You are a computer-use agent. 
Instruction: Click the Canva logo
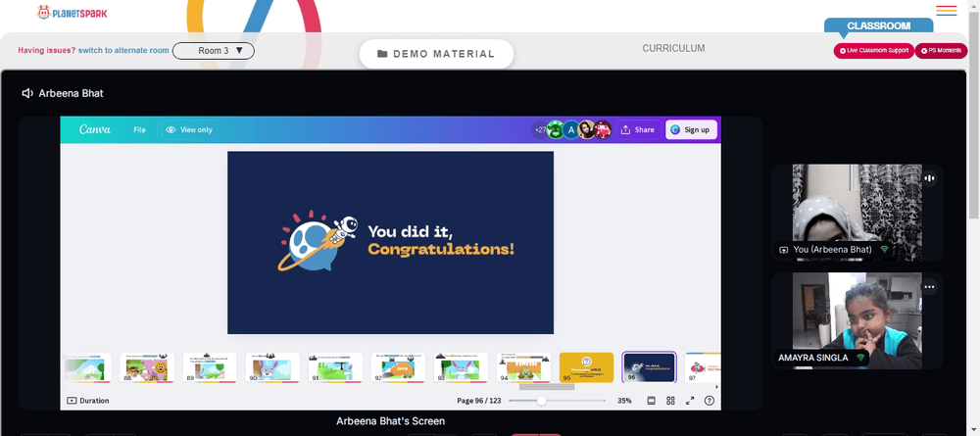pyautogui.click(x=95, y=129)
